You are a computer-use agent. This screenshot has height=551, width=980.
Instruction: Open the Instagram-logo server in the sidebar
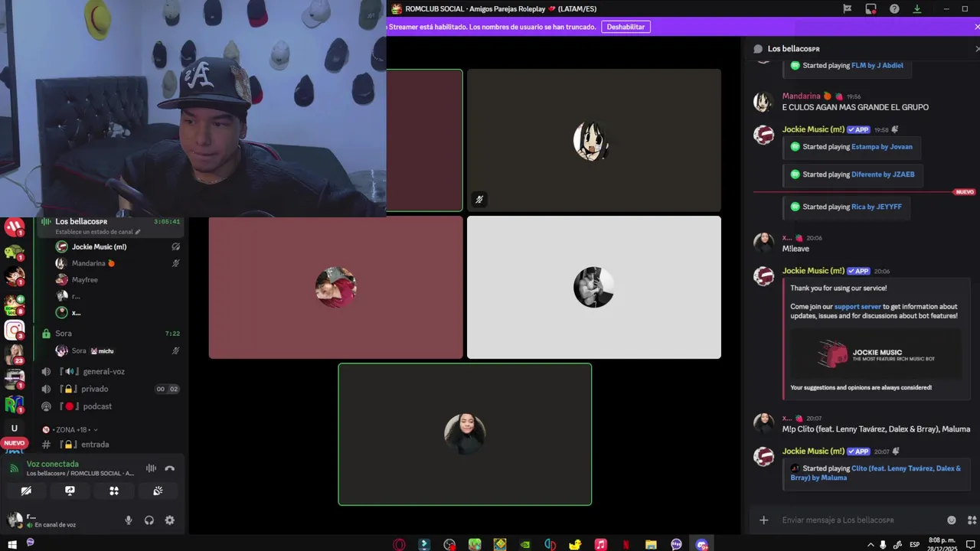pyautogui.click(x=15, y=330)
